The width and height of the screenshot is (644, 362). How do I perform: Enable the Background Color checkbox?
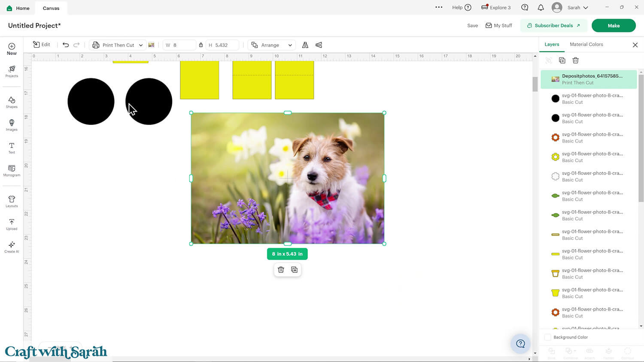pyautogui.click(x=548, y=337)
